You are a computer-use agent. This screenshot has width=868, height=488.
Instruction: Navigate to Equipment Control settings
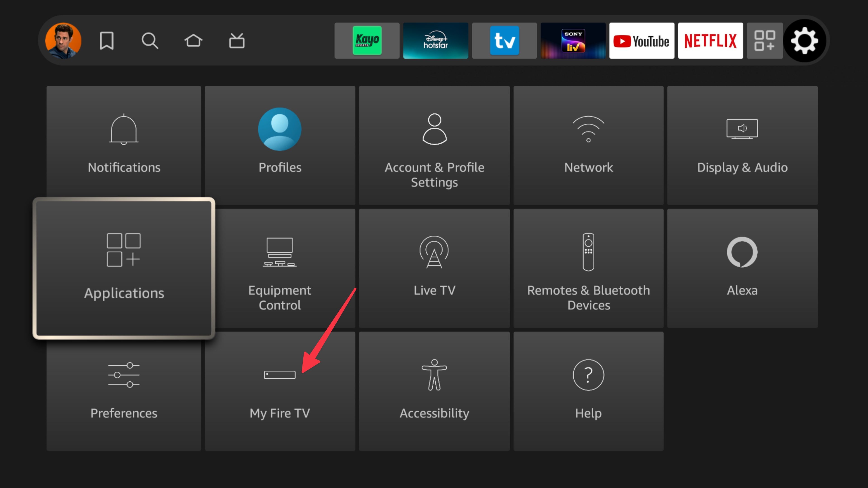coord(280,269)
